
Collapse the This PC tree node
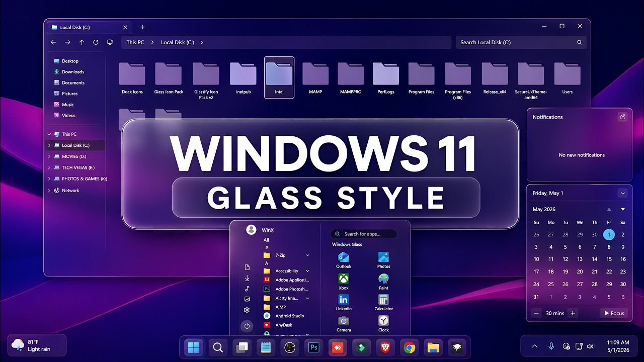tap(49, 134)
